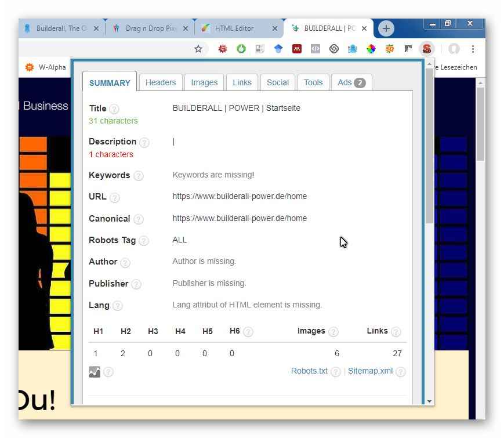
Task: Open the Chrome profile avatar icon
Action: [x=454, y=49]
